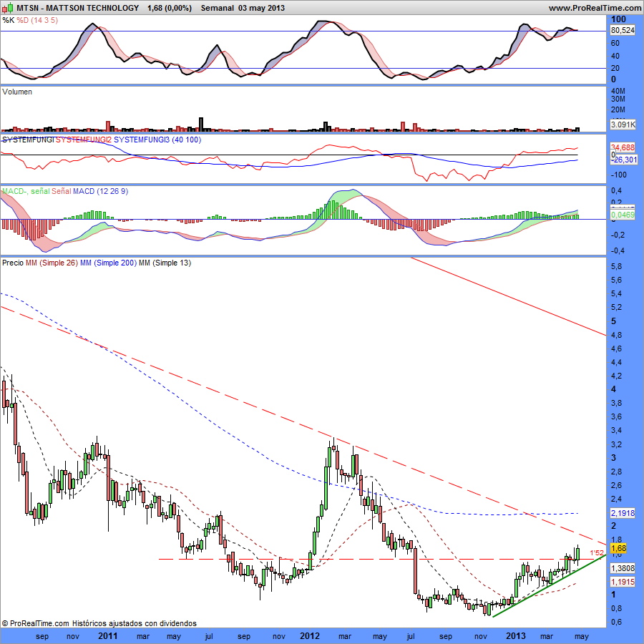
Task: Click the Precio panel label
Action: (x=13, y=263)
